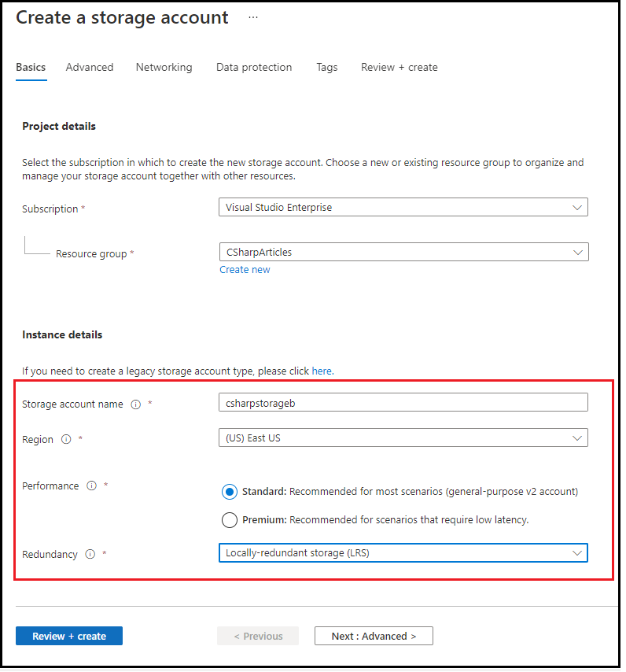Click info icon next to Region

click(66, 440)
